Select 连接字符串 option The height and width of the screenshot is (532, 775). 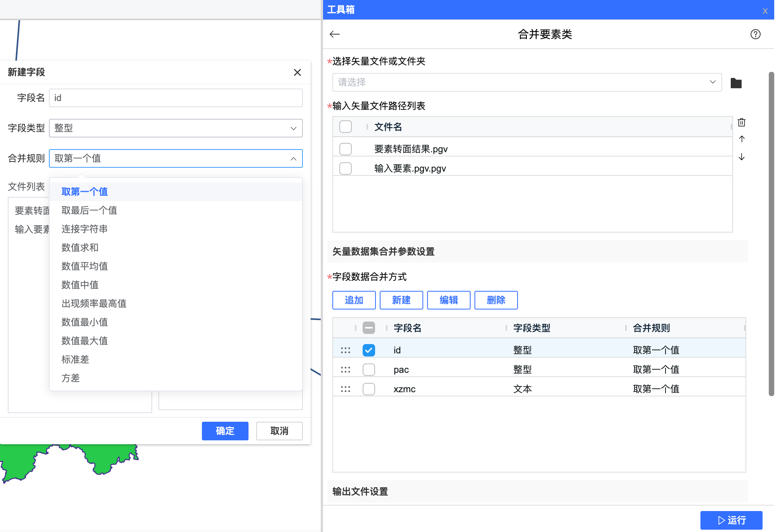[x=176, y=229]
